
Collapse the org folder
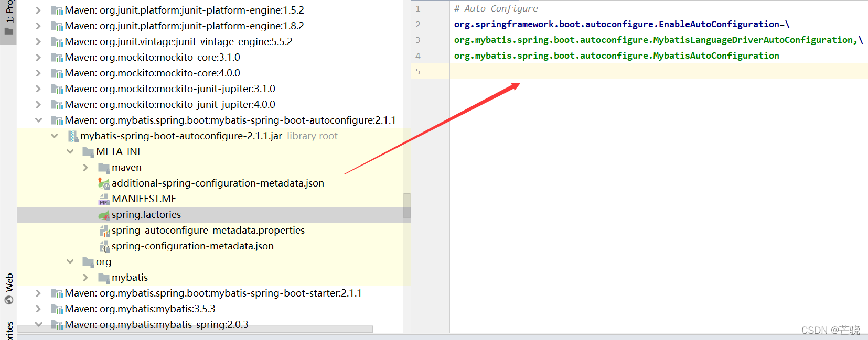[x=70, y=261]
